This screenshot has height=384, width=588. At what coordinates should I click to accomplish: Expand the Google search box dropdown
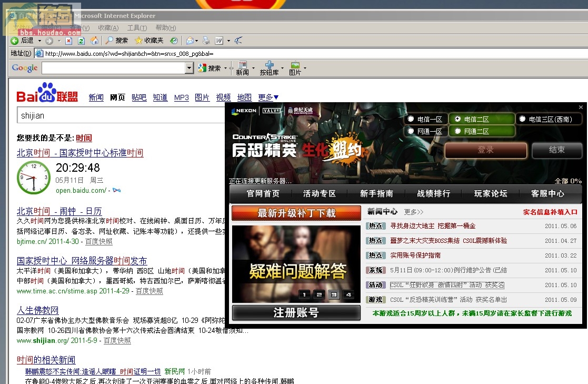[190, 68]
